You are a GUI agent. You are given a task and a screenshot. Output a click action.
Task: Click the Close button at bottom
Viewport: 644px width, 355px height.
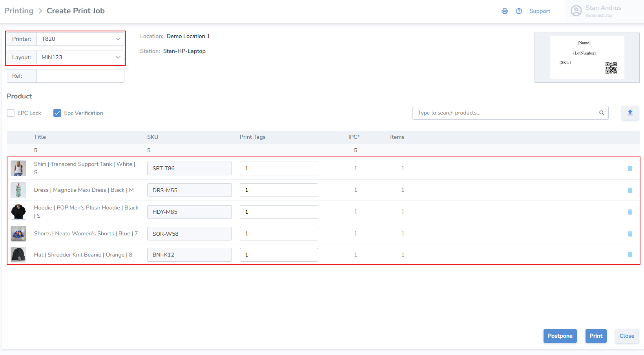[626, 336]
